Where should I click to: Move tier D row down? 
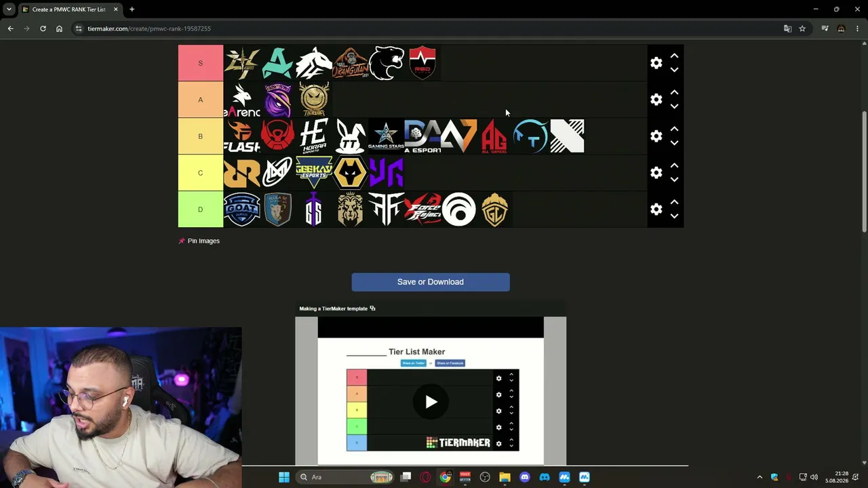[x=674, y=216]
